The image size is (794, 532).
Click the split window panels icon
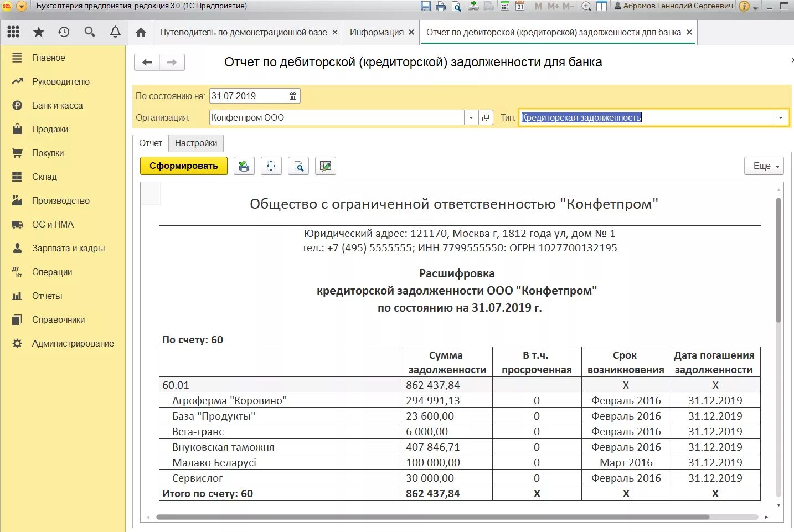602,6
